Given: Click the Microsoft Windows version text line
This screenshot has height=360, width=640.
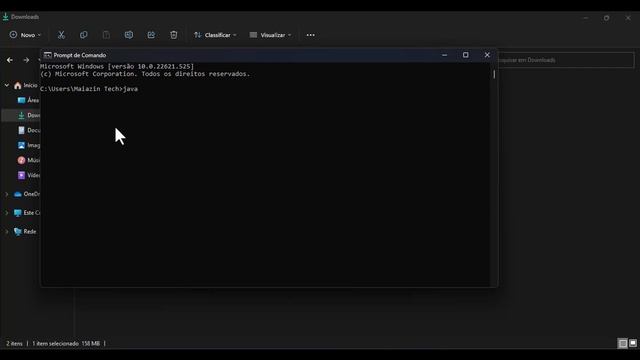Looking at the screenshot, I should 117,67.
